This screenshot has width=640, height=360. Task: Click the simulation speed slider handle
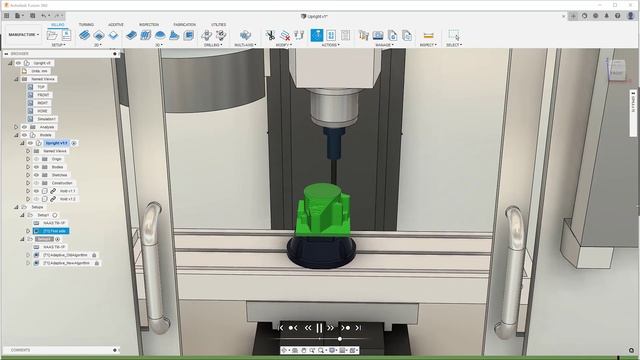click(340, 339)
